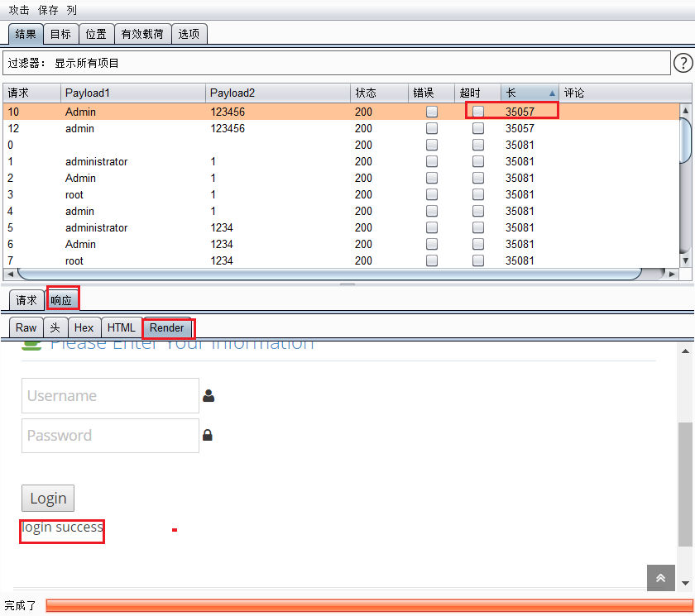Viewport: 695px width, 616px height.
Task: Sort by 超时 column header
Action: [478, 93]
